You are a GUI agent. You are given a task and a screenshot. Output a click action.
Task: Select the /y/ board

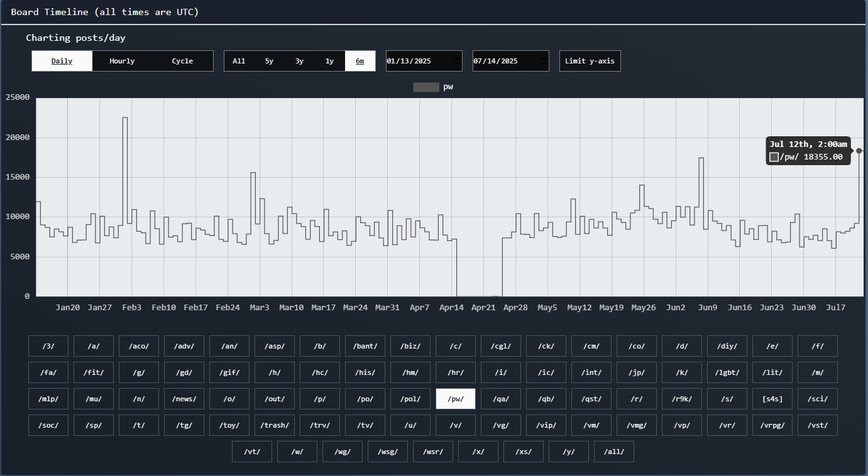(569, 452)
